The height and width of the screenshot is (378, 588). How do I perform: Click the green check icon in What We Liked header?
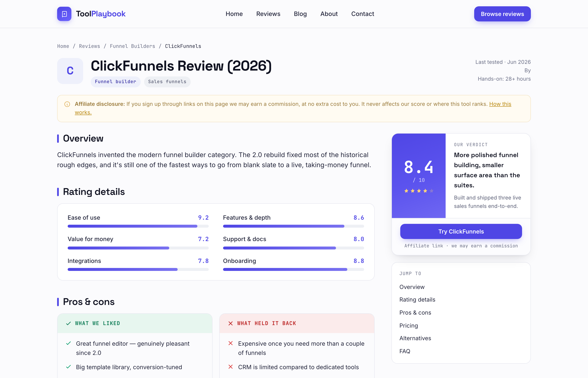[x=68, y=323]
